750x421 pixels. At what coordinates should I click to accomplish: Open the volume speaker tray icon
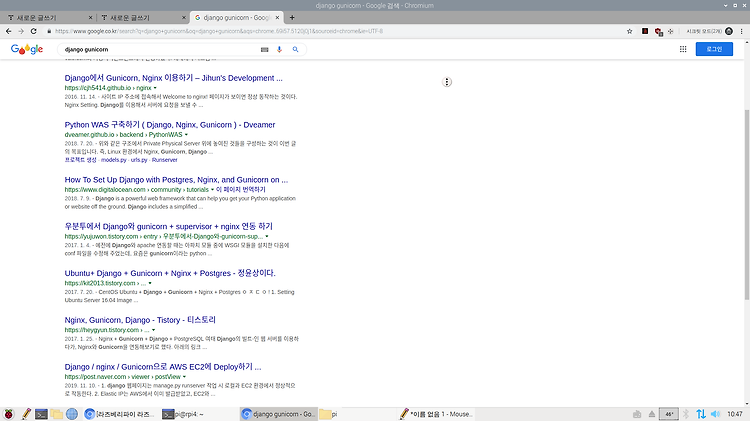(x=716, y=414)
